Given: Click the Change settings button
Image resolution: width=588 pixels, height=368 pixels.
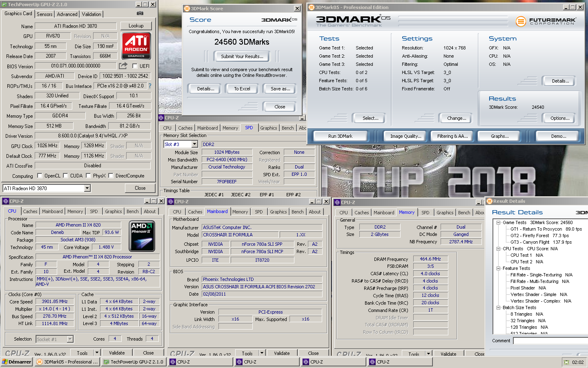Looking at the screenshot, I should [x=457, y=118].
